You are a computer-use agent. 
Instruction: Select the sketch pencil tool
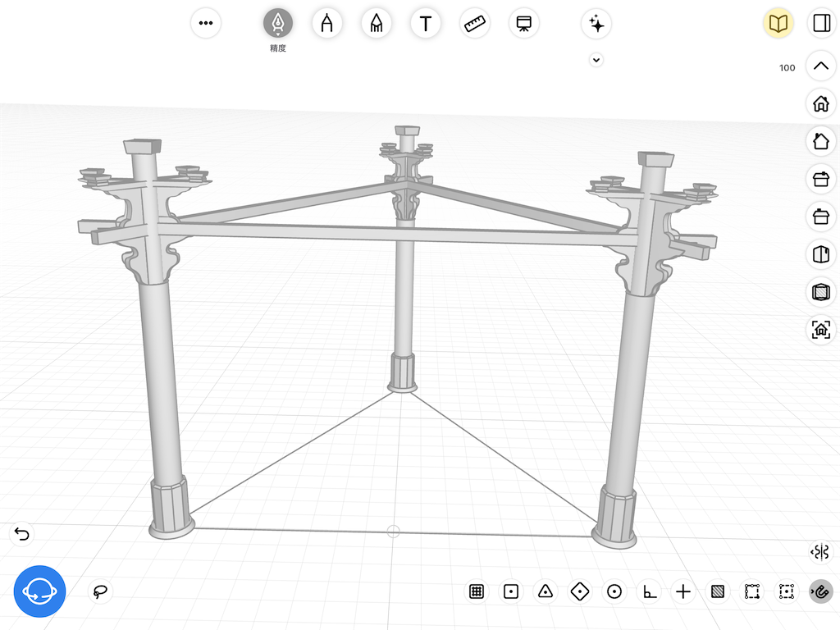tap(376, 23)
